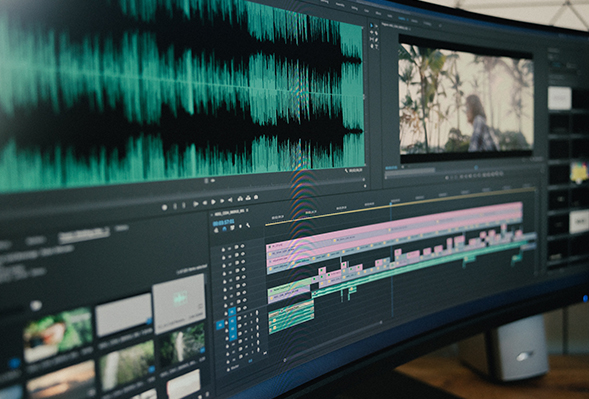Play the clip in Source Monitor

(x=213, y=202)
